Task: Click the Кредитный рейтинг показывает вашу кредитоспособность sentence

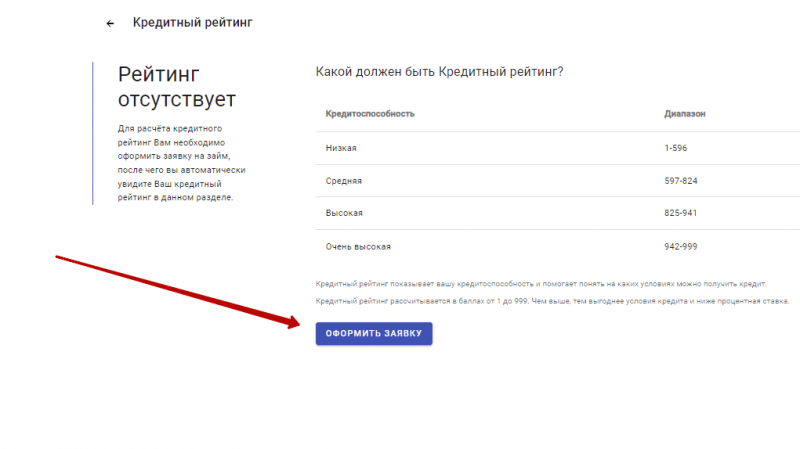Action: pyautogui.click(x=540, y=285)
